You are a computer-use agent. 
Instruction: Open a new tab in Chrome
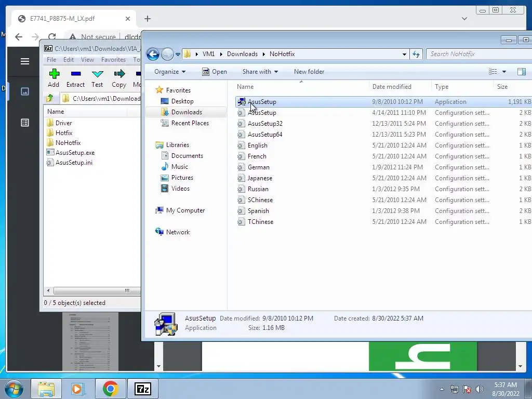147,19
